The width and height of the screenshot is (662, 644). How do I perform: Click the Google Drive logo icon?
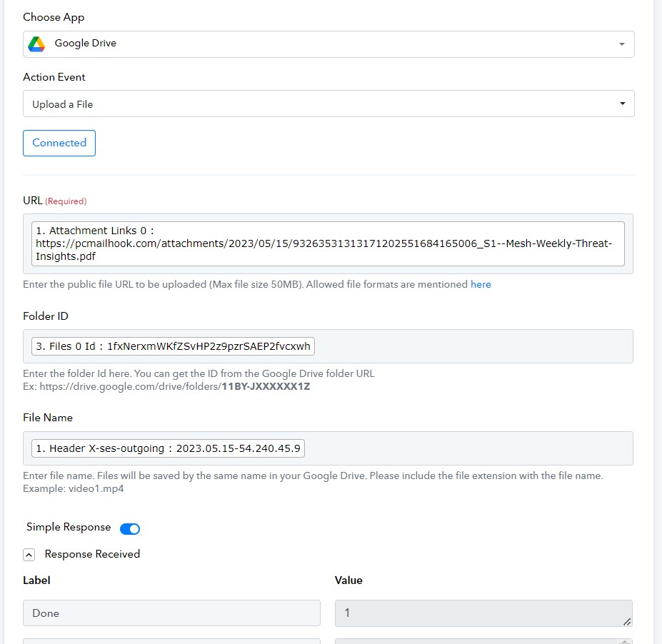click(36, 44)
